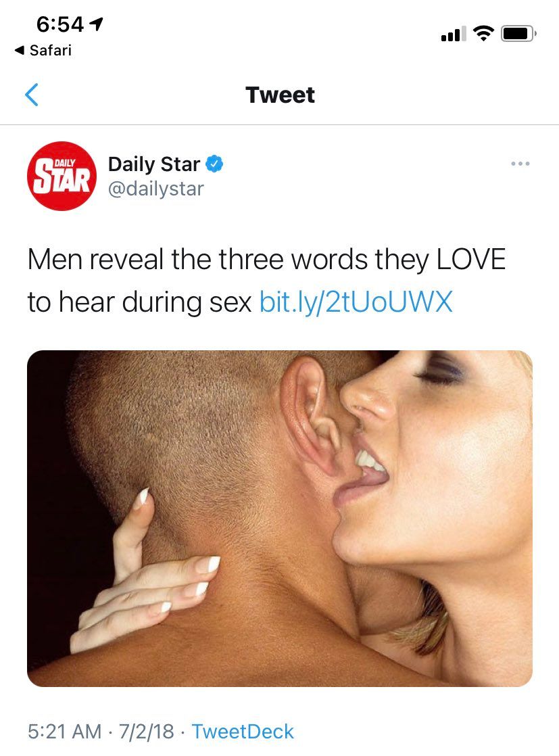Tap the Wi-Fi status icon

click(483, 33)
